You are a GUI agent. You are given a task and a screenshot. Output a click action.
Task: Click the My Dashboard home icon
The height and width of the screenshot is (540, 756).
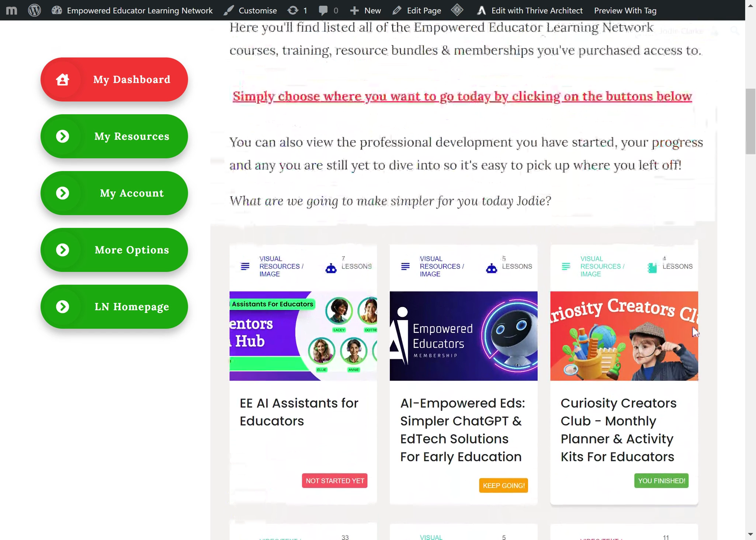[63, 79]
